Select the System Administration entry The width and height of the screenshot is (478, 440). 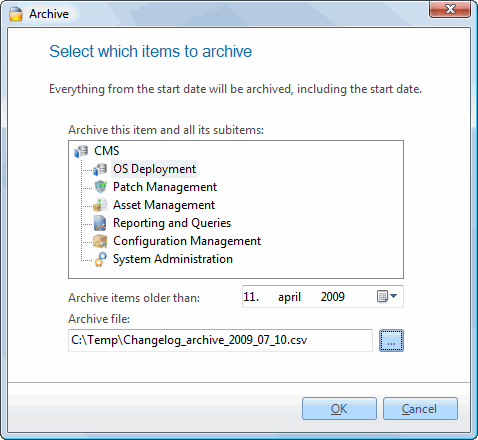(x=173, y=259)
